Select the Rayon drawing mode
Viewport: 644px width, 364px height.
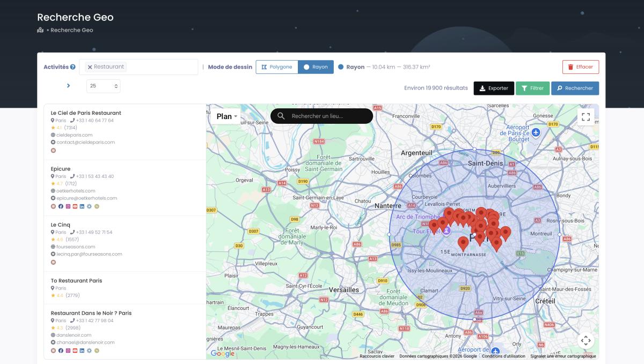point(316,67)
